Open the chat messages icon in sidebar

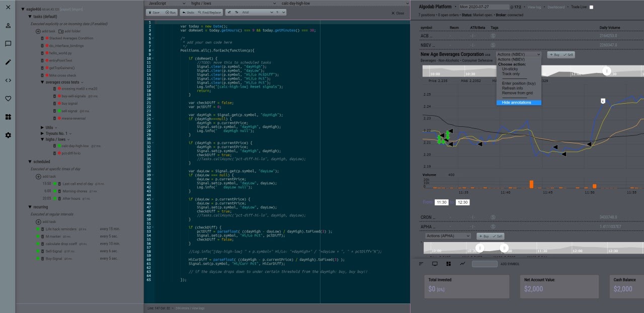[x=8, y=43]
